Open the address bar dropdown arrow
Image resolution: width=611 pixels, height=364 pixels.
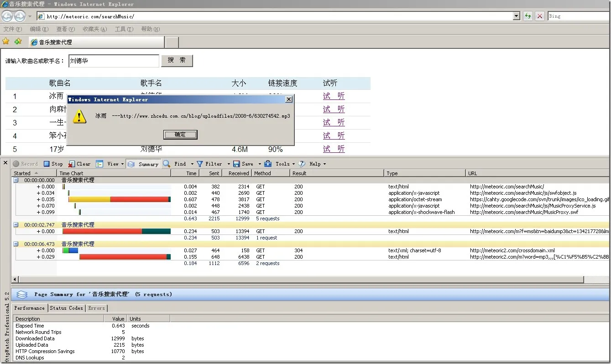[x=516, y=16]
